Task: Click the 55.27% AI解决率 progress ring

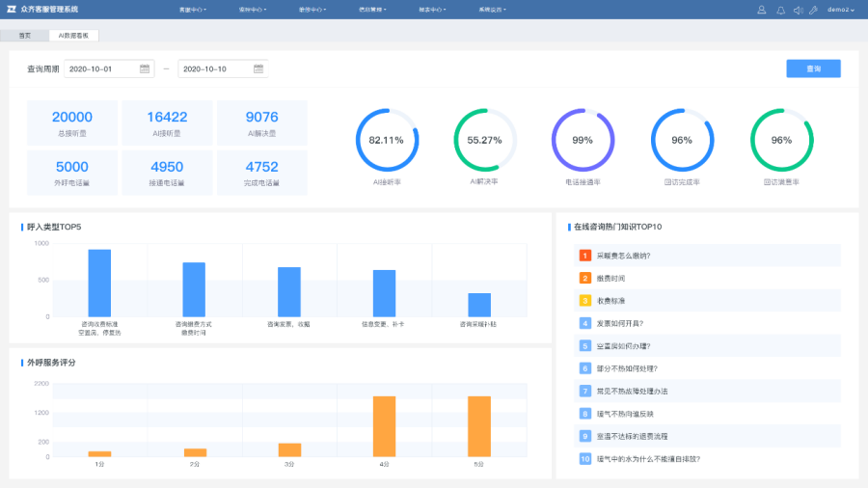Action: (x=485, y=140)
